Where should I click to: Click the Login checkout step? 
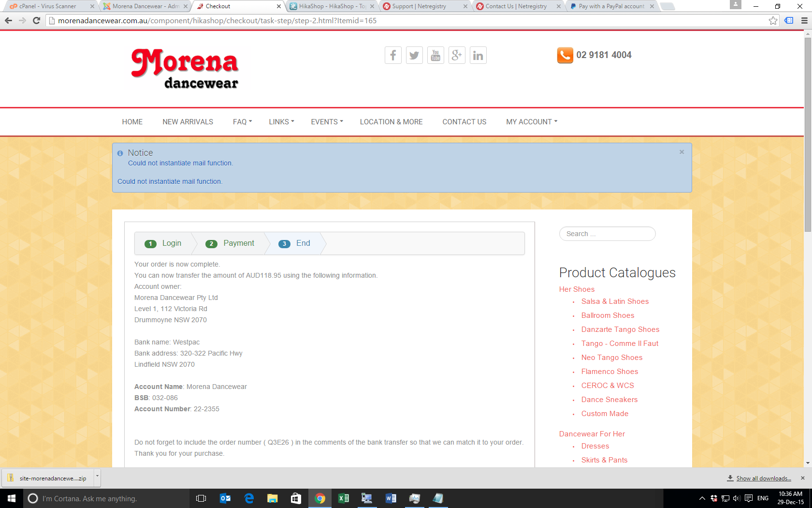tap(163, 243)
